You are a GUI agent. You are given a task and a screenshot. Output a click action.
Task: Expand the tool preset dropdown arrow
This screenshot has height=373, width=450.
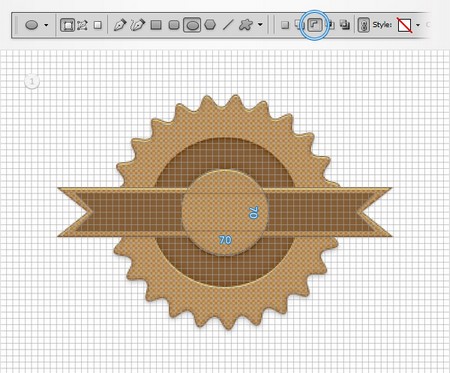click(46, 25)
